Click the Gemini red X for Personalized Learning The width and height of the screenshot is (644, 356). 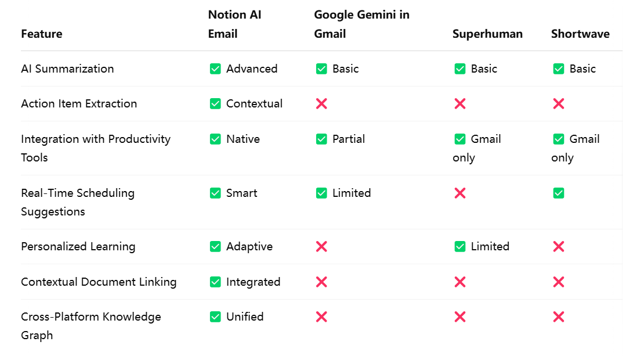pyautogui.click(x=321, y=247)
